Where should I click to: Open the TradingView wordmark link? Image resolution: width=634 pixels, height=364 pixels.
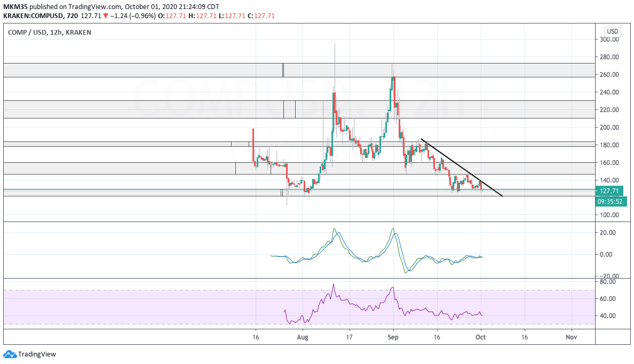(37, 354)
